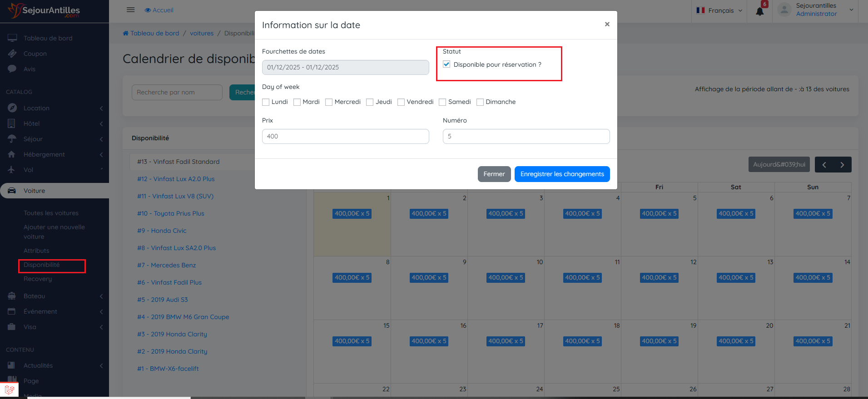Click the Voiture car icon in sidebar
This screenshot has width=868, height=399.
click(x=12, y=191)
